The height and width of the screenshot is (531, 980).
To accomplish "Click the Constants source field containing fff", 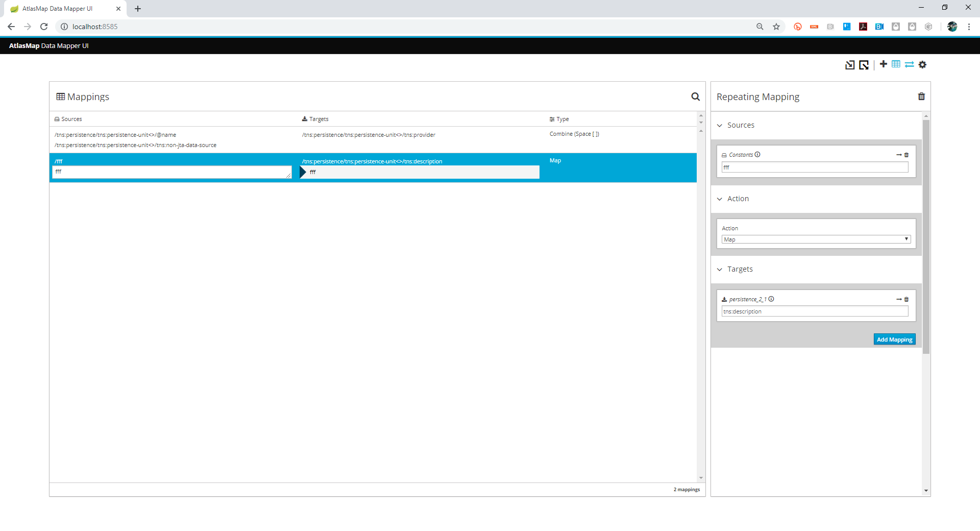I will [x=815, y=167].
